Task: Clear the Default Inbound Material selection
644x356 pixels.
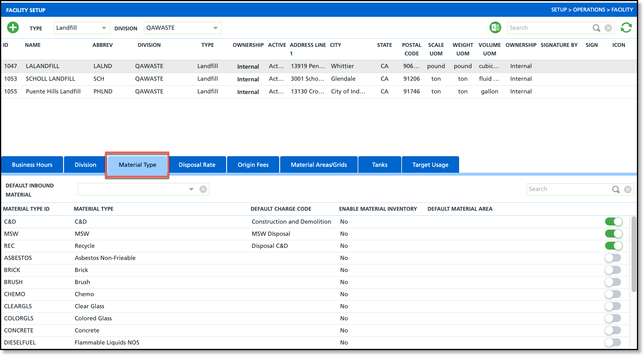Action: pyautogui.click(x=203, y=189)
